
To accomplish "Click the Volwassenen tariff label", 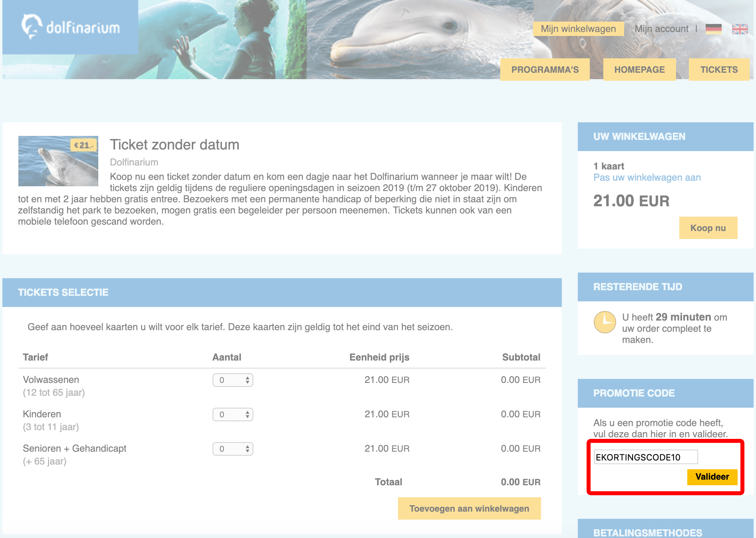I will pos(51,380).
